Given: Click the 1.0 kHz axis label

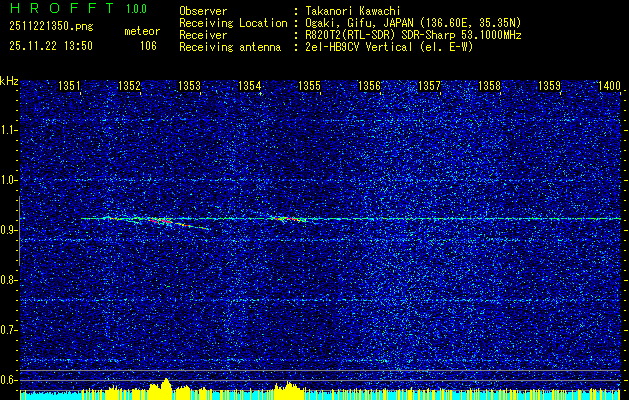Looking at the screenshot, I should click(7, 180).
